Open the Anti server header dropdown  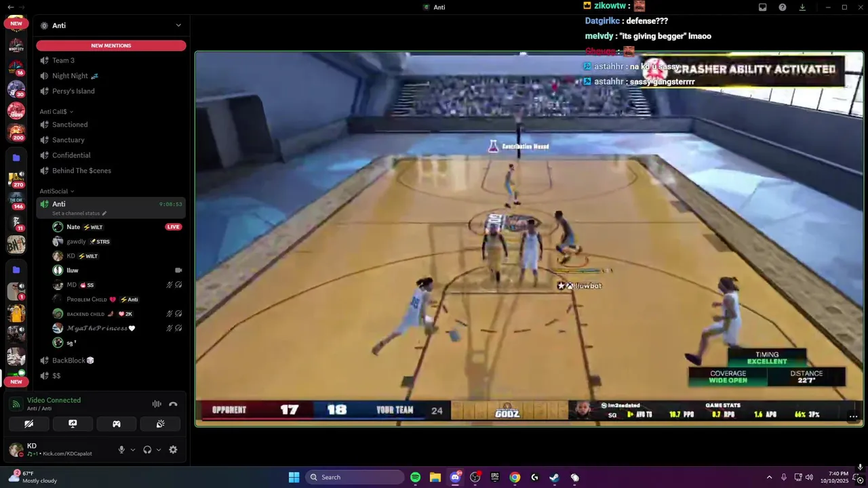(x=111, y=25)
